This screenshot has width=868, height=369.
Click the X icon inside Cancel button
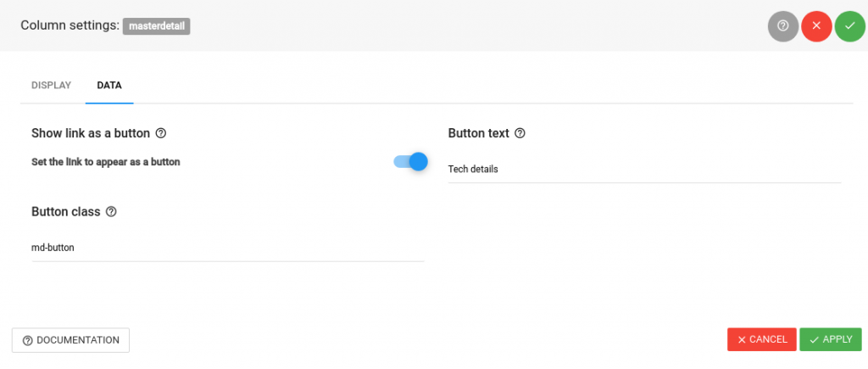pyautogui.click(x=743, y=339)
